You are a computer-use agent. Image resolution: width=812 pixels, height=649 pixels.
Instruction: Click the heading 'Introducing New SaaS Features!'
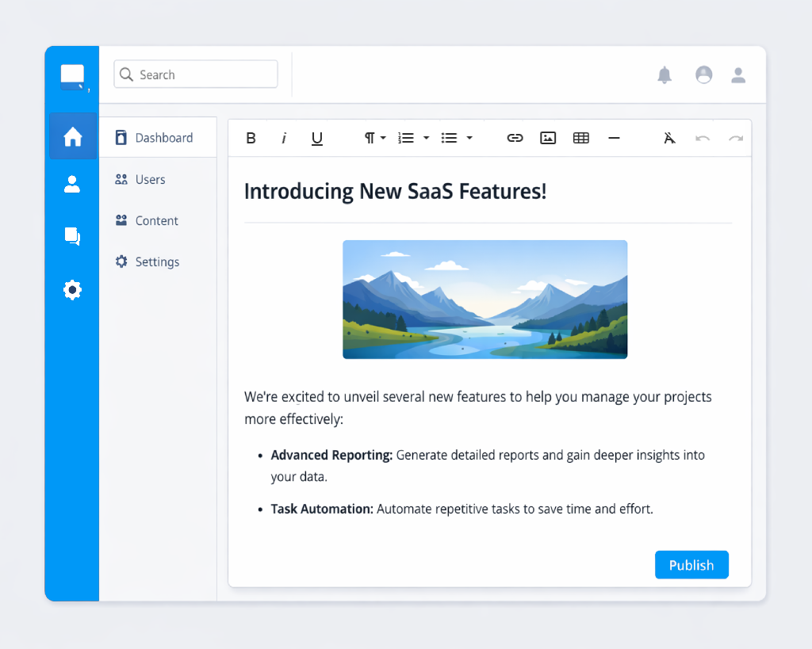coord(395,192)
